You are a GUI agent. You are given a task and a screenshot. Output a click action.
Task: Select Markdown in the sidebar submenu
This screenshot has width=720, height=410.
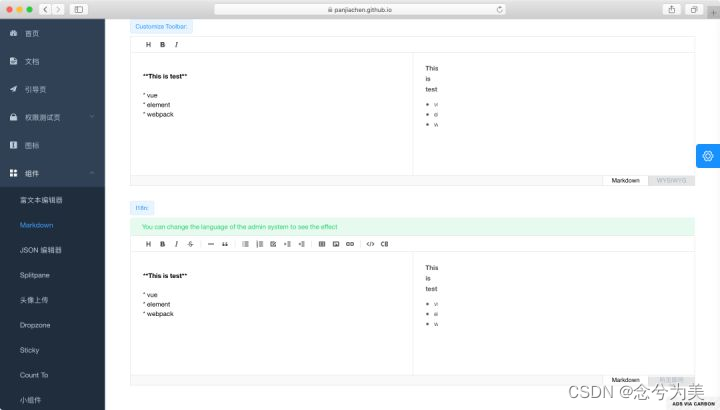click(x=52, y=225)
